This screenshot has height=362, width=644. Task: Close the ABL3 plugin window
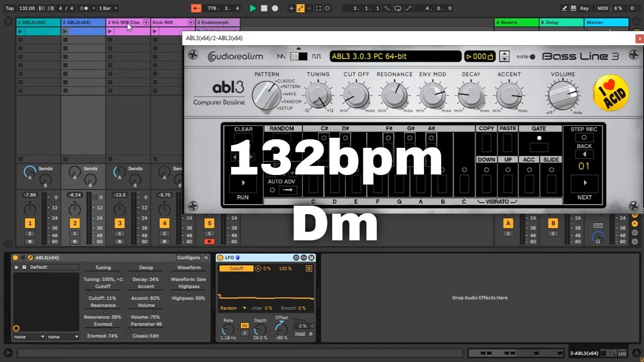click(639, 38)
